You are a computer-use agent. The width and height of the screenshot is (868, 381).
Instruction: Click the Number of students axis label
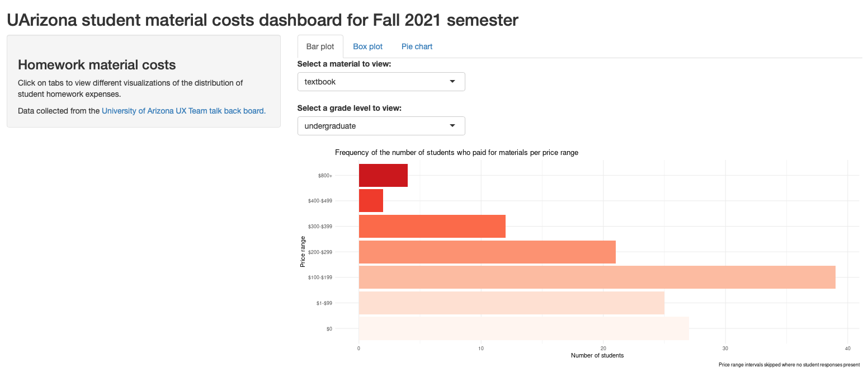(597, 355)
